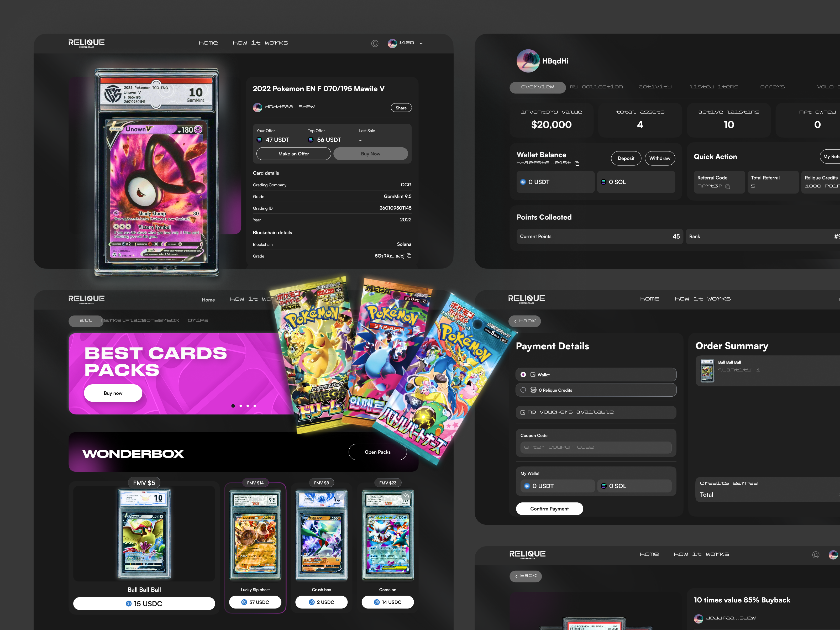Click how it works on the Mawile page
The image size is (840, 630).
click(x=260, y=43)
